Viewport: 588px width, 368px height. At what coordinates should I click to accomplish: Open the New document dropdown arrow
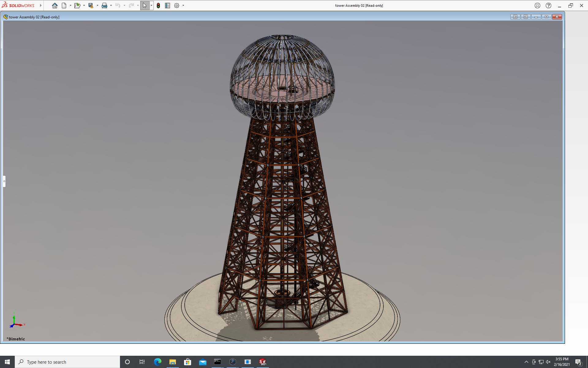coord(70,6)
